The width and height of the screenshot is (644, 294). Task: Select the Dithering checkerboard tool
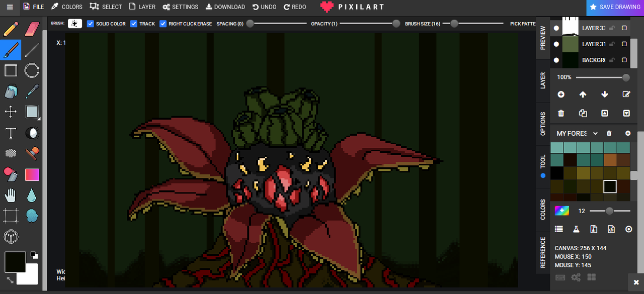11,153
